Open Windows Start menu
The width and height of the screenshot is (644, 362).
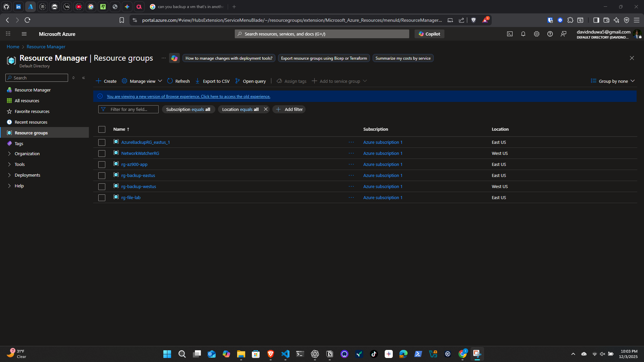(x=167, y=354)
